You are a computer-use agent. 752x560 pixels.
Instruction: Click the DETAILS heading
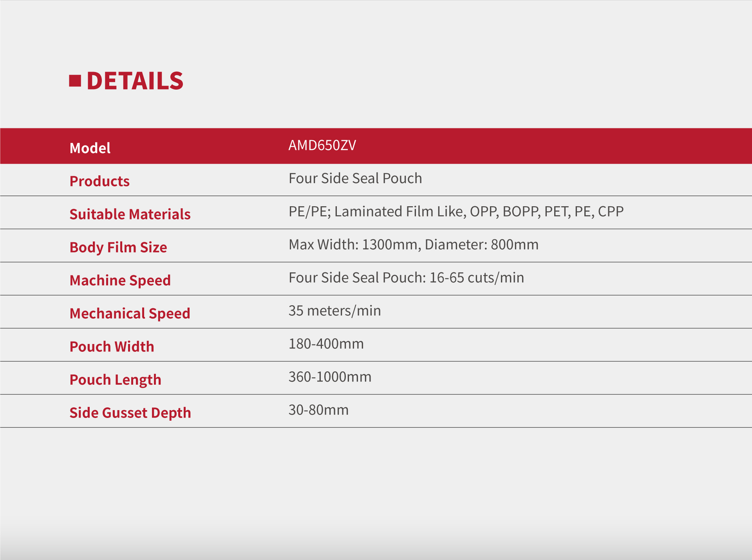click(x=135, y=81)
